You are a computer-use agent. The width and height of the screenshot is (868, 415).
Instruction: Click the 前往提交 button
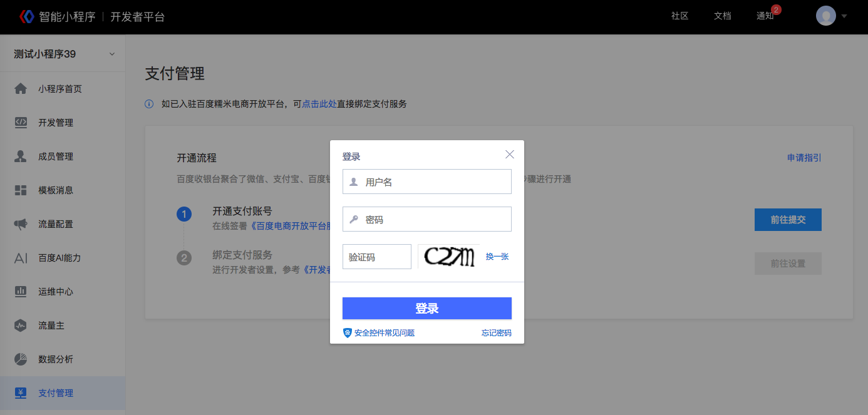tap(788, 220)
